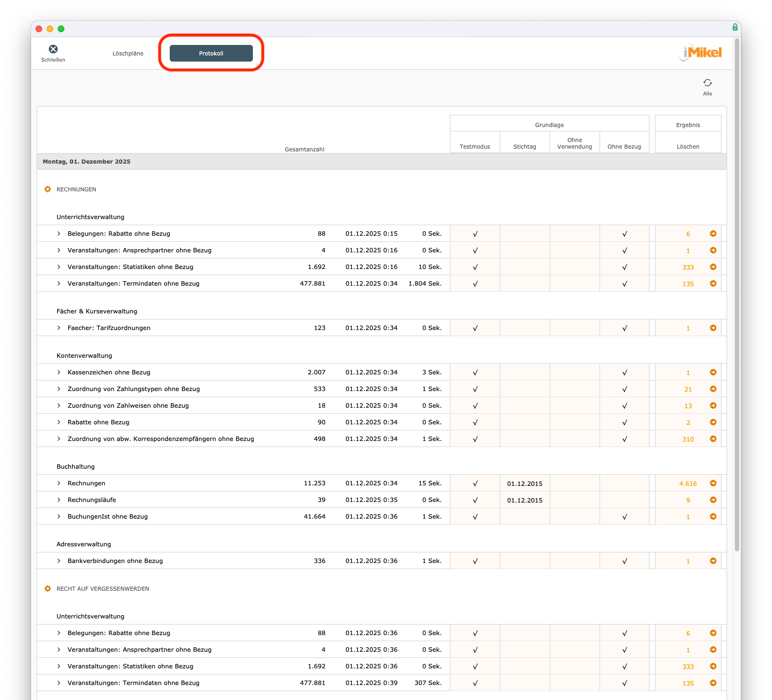Switch to the Löschpläne tab
The image size is (772, 700).
coord(128,54)
